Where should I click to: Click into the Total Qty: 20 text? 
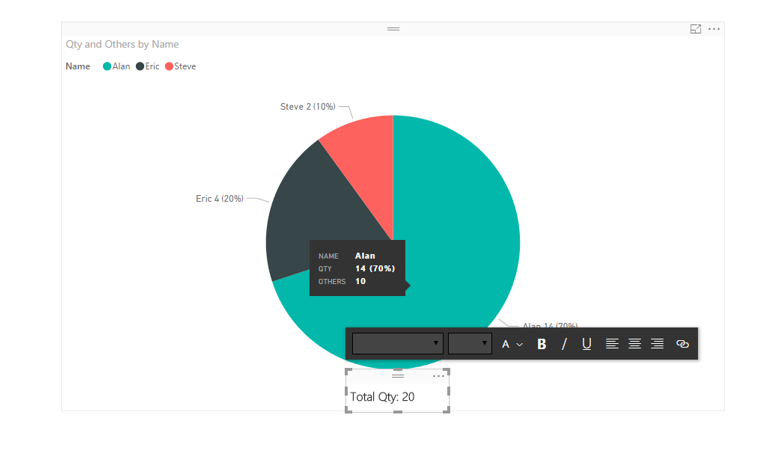pyautogui.click(x=382, y=397)
